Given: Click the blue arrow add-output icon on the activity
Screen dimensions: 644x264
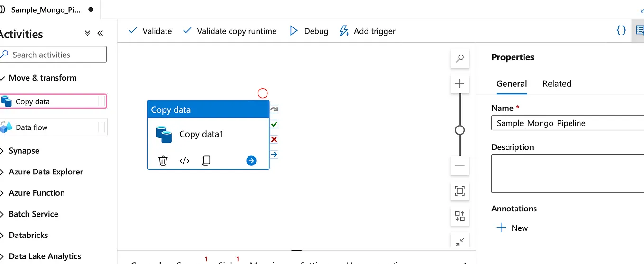Looking at the screenshot, I should pos(251,161).
